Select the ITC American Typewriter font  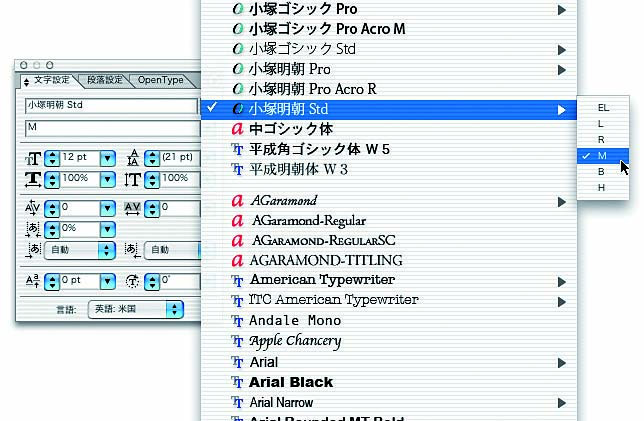pos(389,300)
